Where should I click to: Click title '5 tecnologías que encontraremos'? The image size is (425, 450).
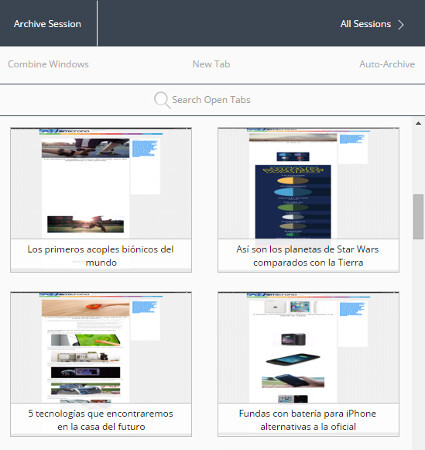101,414
